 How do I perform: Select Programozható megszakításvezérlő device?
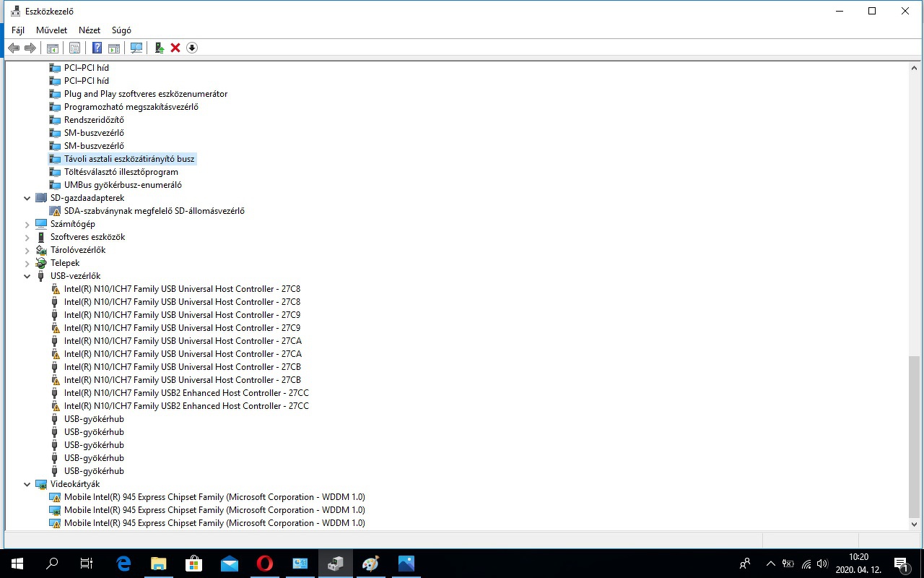tap(131, 107)
